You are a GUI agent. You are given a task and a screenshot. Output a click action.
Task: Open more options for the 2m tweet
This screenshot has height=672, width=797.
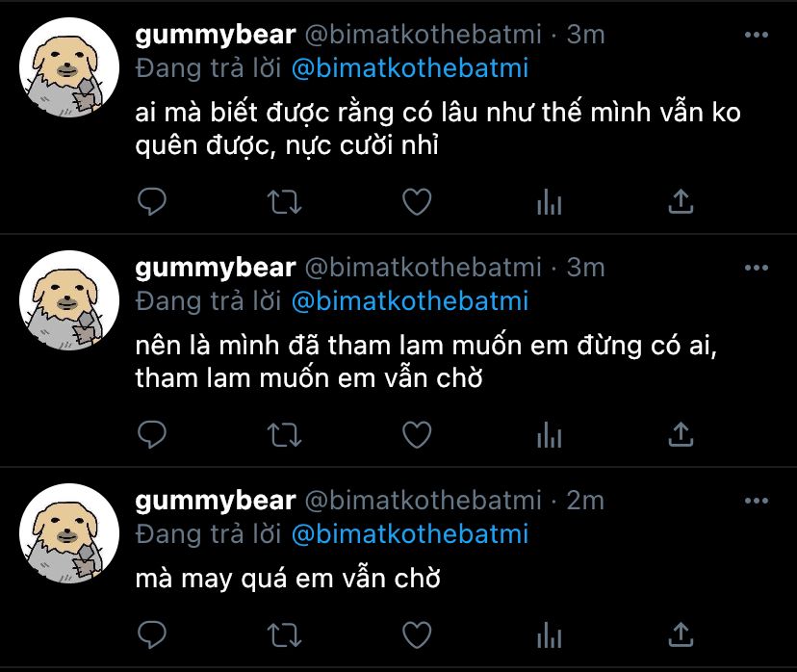click(757, 501)
